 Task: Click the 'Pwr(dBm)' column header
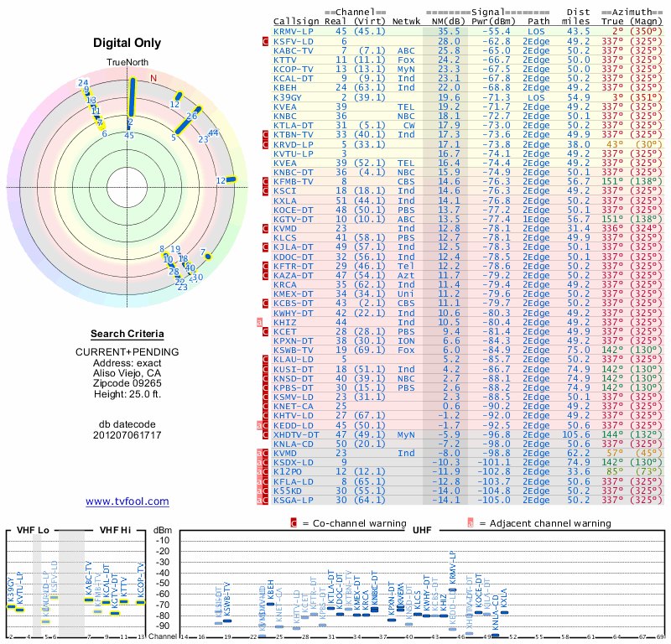[493, 22]
